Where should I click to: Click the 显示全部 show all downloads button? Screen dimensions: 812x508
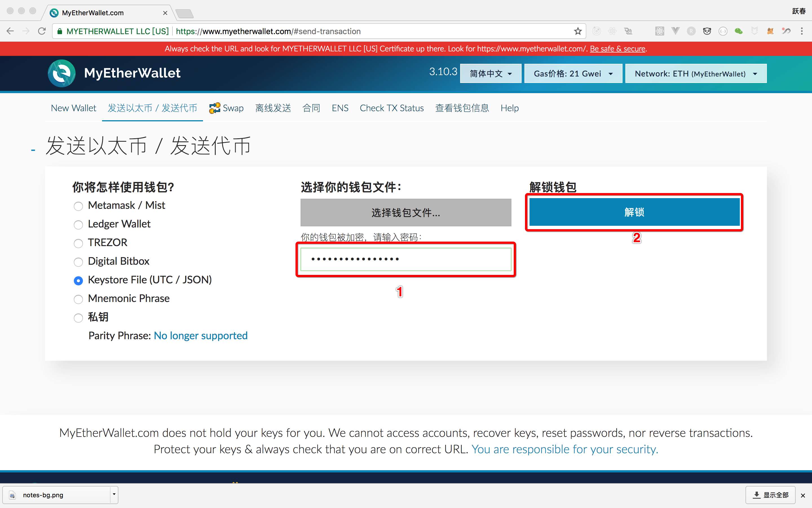[770, 495]
